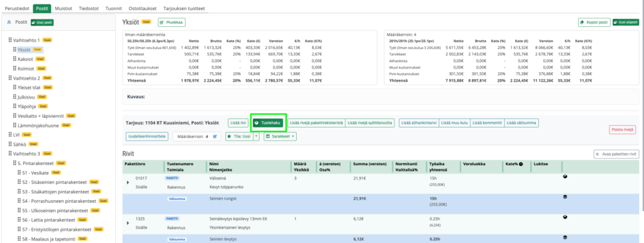
Task: Click the Uusi aliposti button
Action: (626, 22)
